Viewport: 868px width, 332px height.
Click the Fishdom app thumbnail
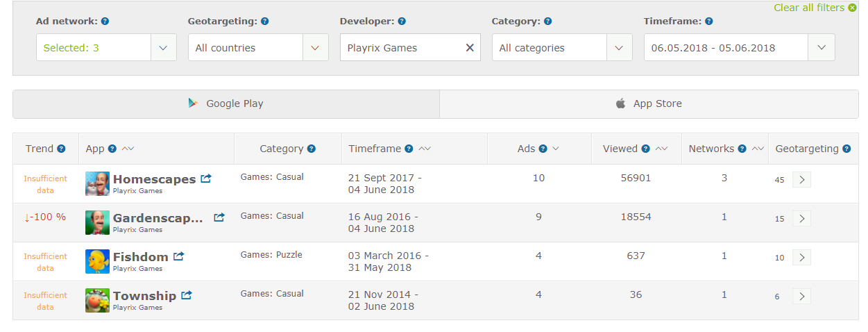click(x=97, y=261)
